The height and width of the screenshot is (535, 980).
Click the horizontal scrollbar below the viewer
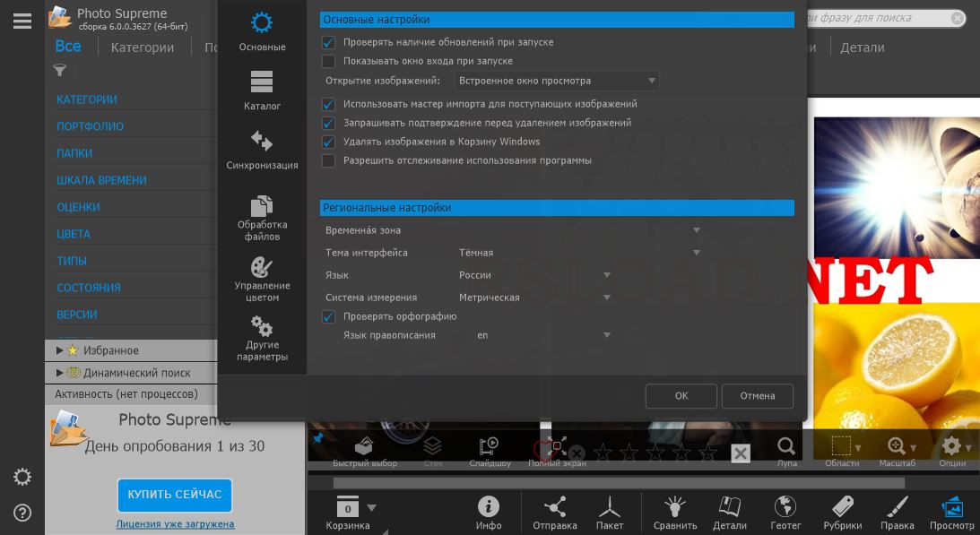(x=619, y=483)
